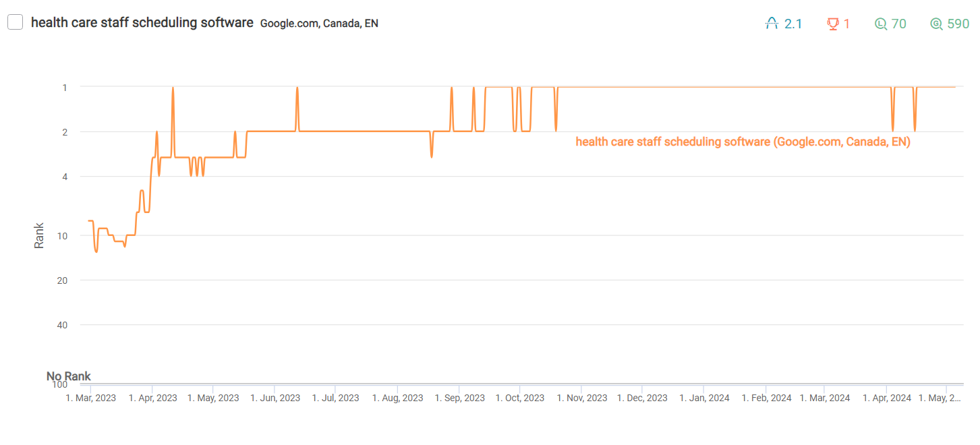980x445 pixels.
Task: Click the orange trophy best rank icon
Action: click(x=833, y=24)
